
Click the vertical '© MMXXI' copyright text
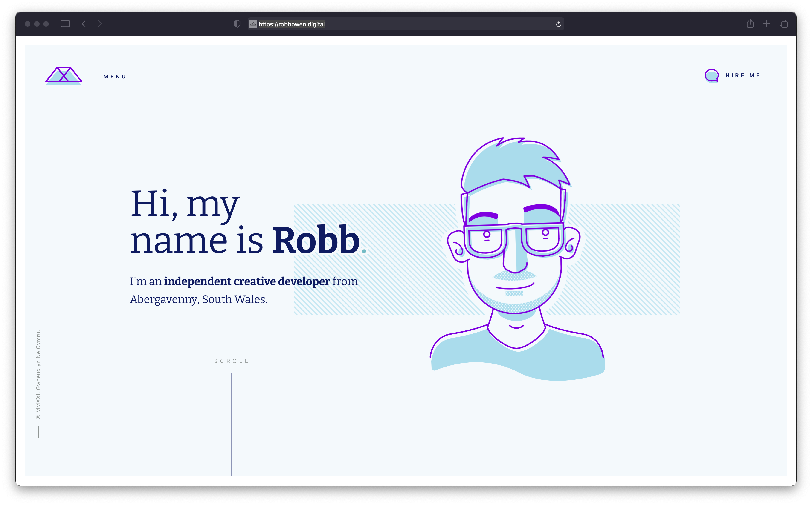pos(38,375)
